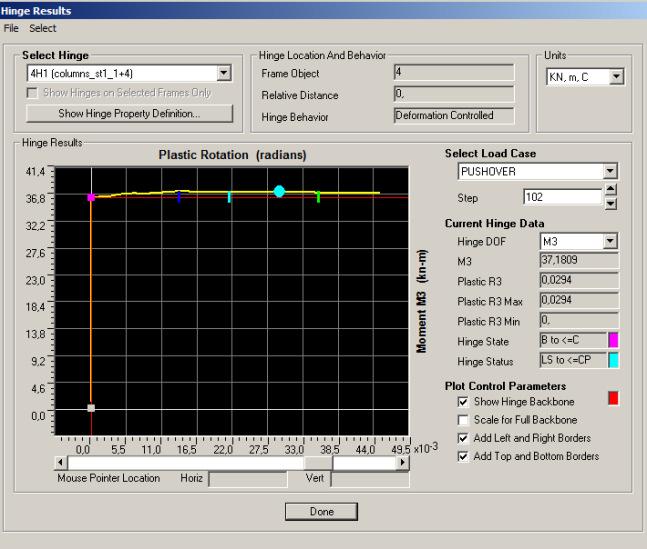Click the plot scrollbar left arrow
The image size is (647, 549).
(61, 462)
